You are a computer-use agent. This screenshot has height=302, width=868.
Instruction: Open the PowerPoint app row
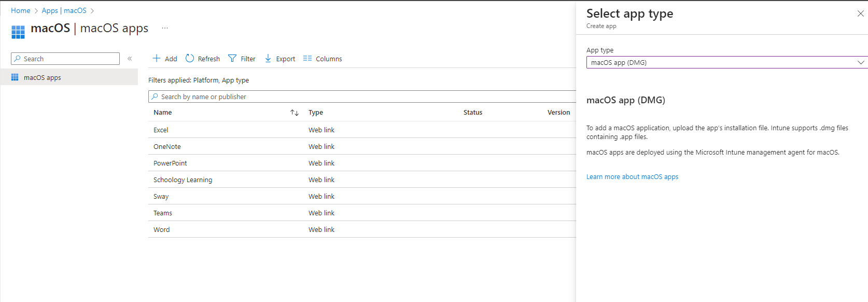tap(362, 163)
